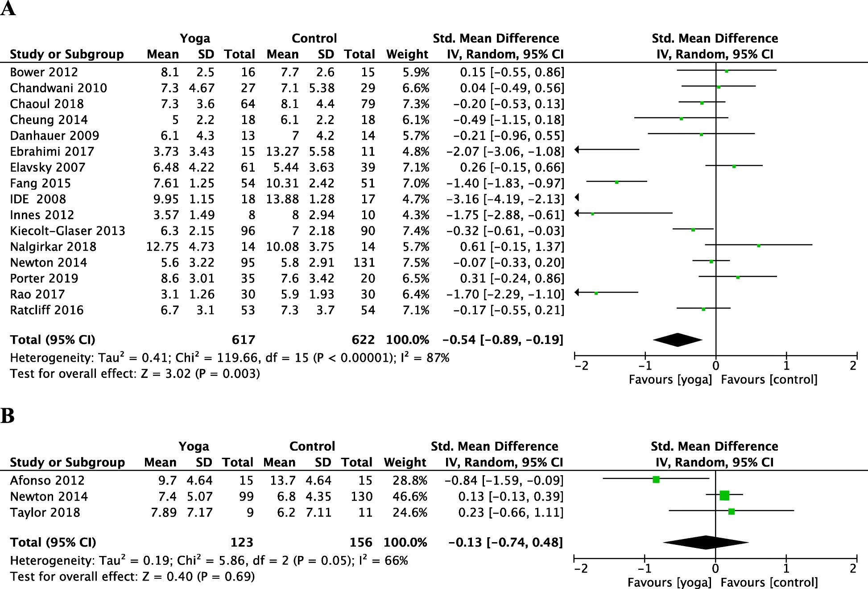Click the 'Ratcliff 2016' study name
The width and height of the screenshot is (868, 589).
[x=47, y=310]
